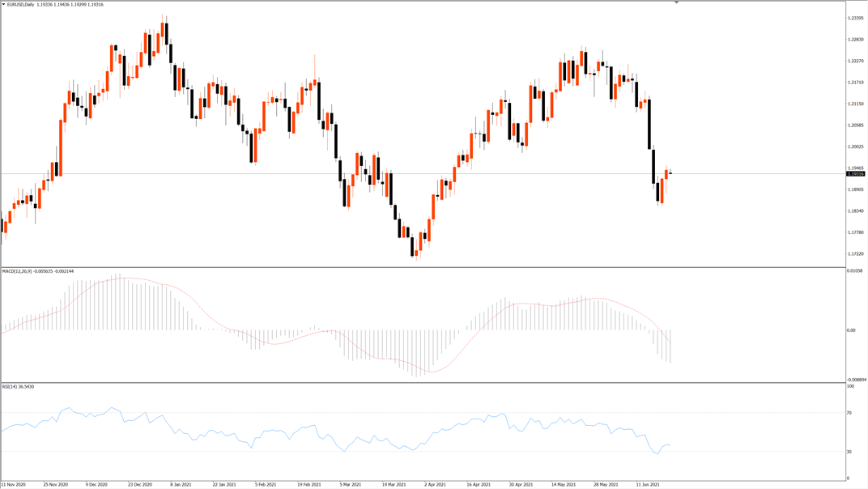Image resolution: width=868 pixels, height=489 pixels.
Task: Click the 1.23395 price scale label
Action: click(856, 19)
